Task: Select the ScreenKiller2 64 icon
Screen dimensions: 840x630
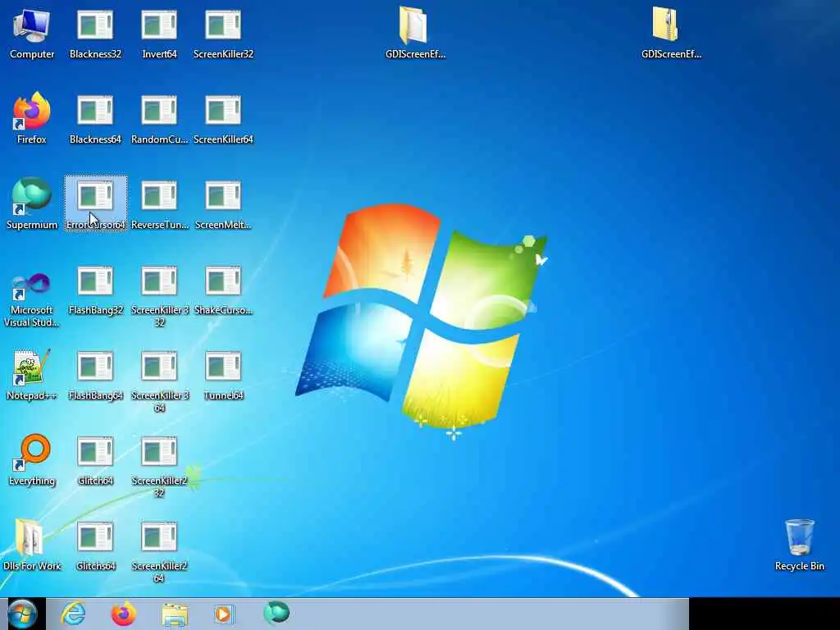Action: (159, 552)
